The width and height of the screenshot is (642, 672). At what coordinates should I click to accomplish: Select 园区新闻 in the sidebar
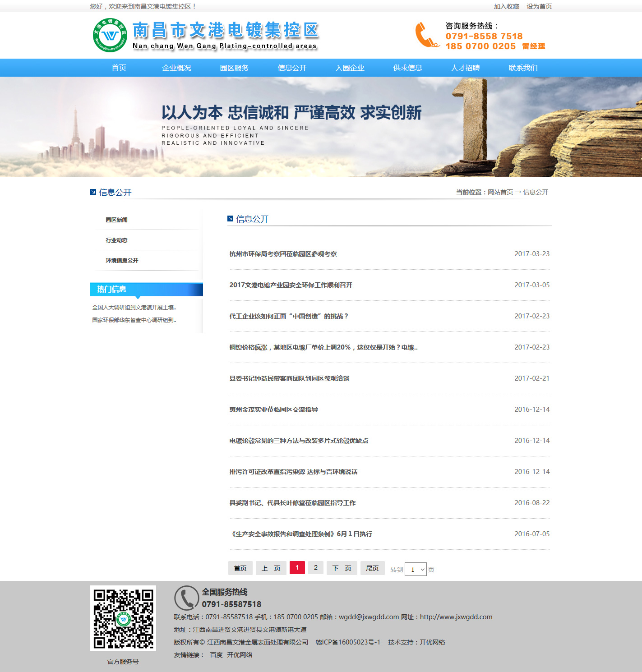click(116, 220)
